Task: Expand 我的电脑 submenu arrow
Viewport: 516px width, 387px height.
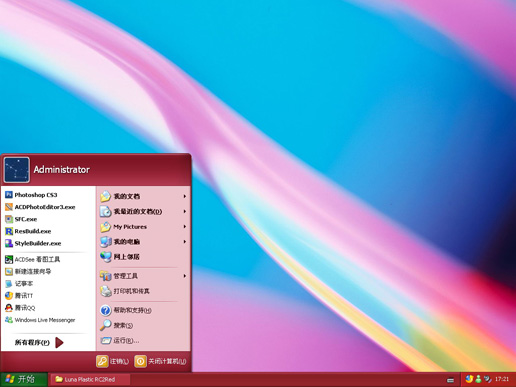Action: tap(184, 242)
